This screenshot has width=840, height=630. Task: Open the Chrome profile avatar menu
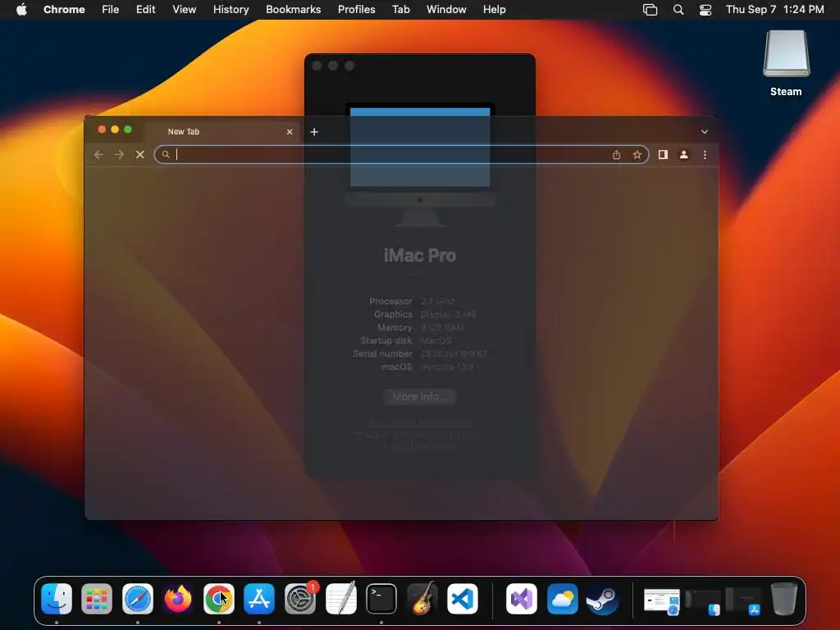(x=683, y=155)
